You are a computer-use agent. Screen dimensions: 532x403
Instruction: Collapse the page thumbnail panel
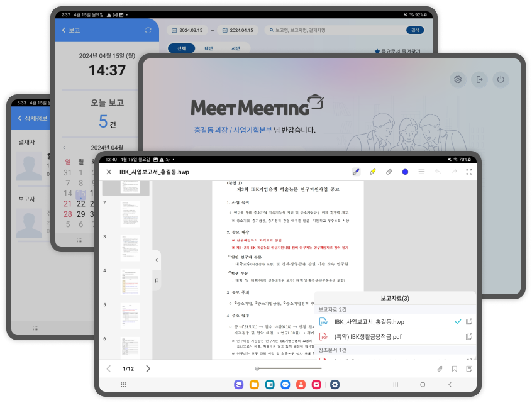157,260
